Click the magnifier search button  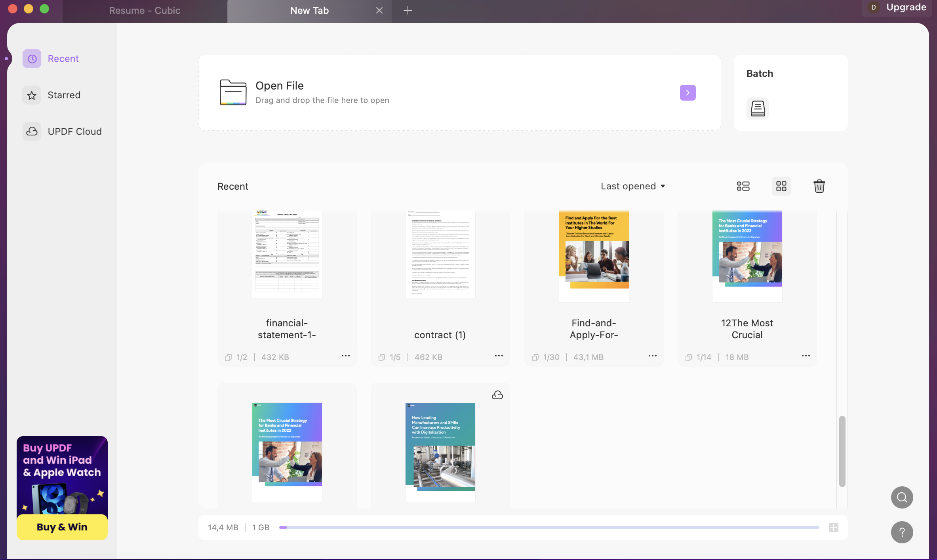click(x=902, y=497)
